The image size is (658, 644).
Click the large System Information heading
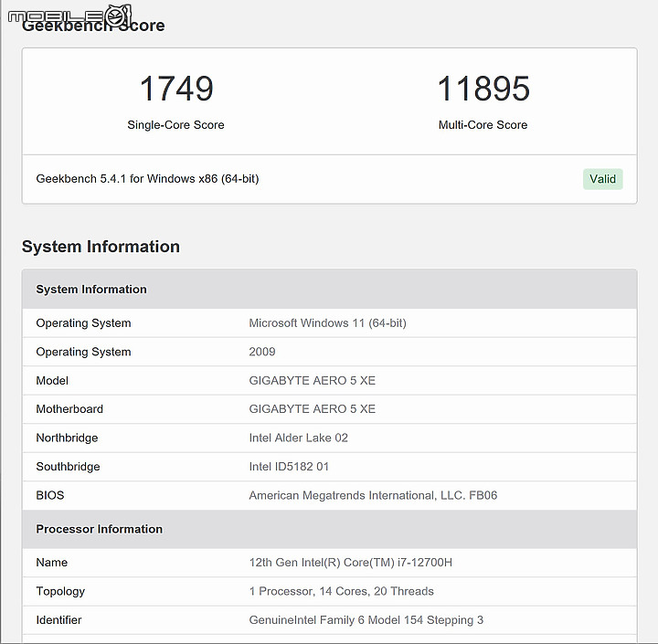pyautogui.click(x=101, y=247)
